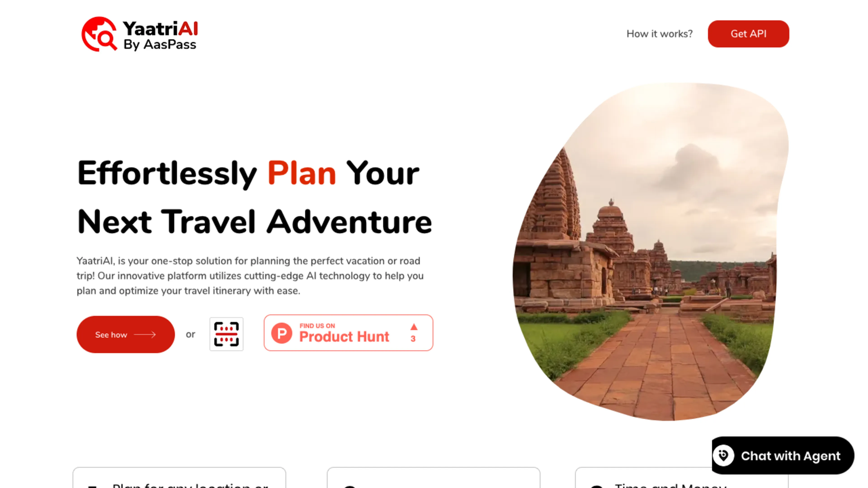The height and width of the screenshot is (488, 868).
Task: Select the Time and Money feature card
Action: 682,478
